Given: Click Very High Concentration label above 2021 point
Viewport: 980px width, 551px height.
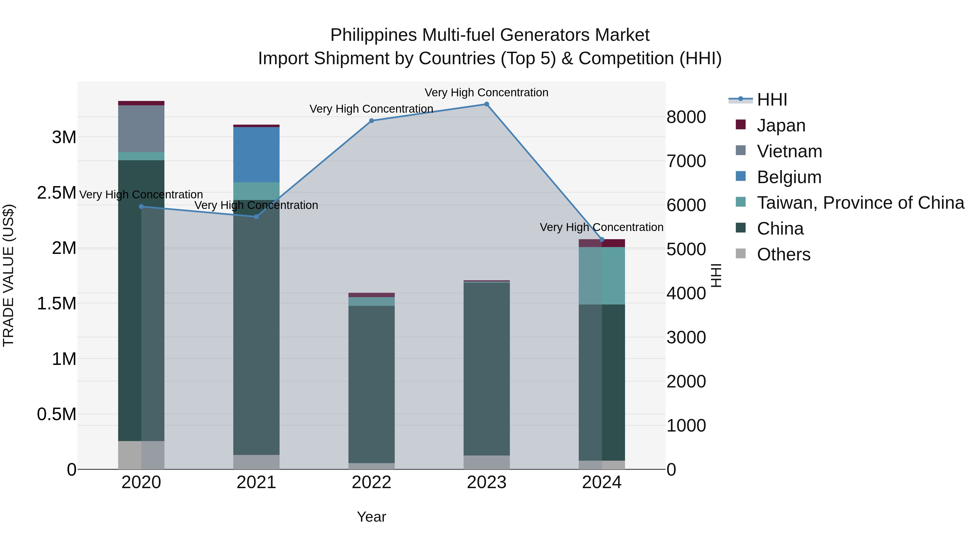Looking at the screenshot, I should (256, 205).
